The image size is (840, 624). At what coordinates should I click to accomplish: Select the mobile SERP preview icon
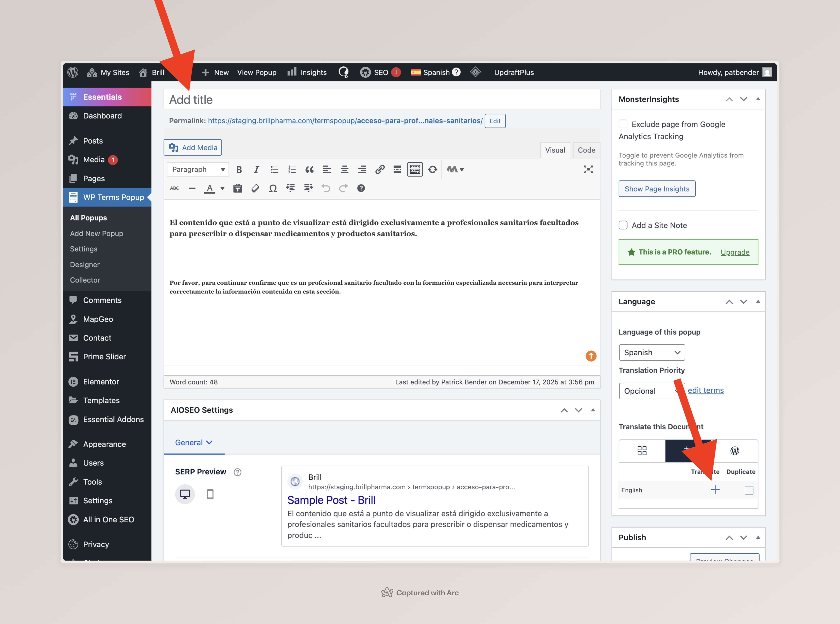(x=210, y=494)
